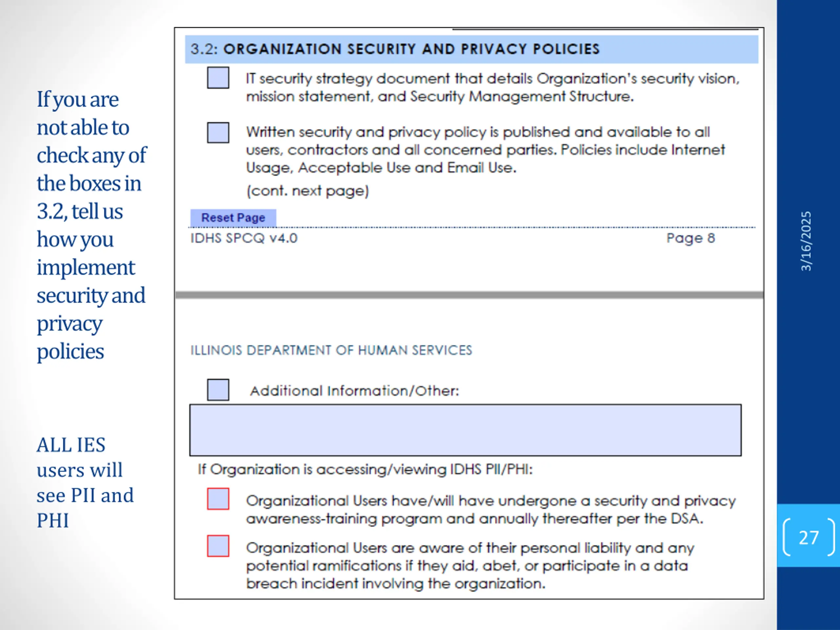Enable the Additional Information/Other checkbox
The height and width of the screenshot is (630, 840).
tap(218, 389)
